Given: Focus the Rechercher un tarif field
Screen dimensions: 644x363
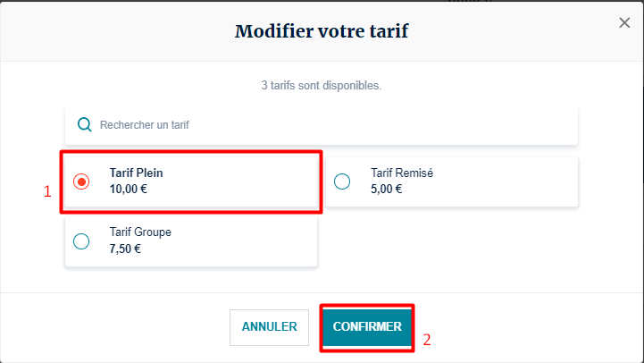Looking at the screenshot, I should point(330,125).
